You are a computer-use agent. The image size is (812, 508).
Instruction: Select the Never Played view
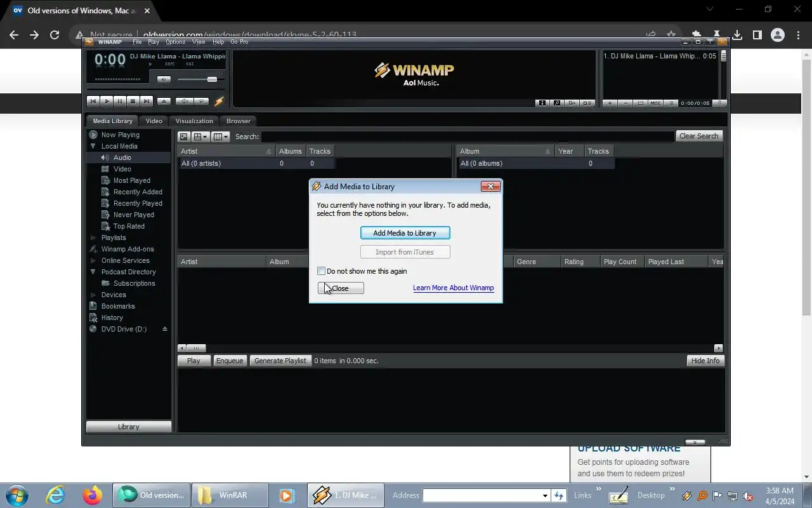134,215
